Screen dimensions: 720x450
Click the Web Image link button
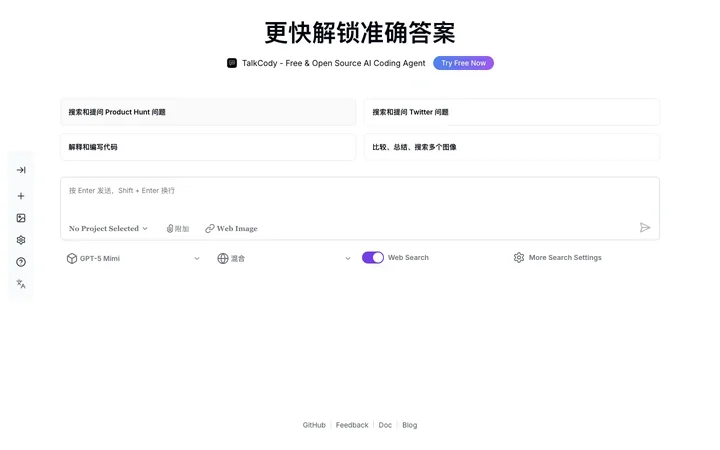231,229
